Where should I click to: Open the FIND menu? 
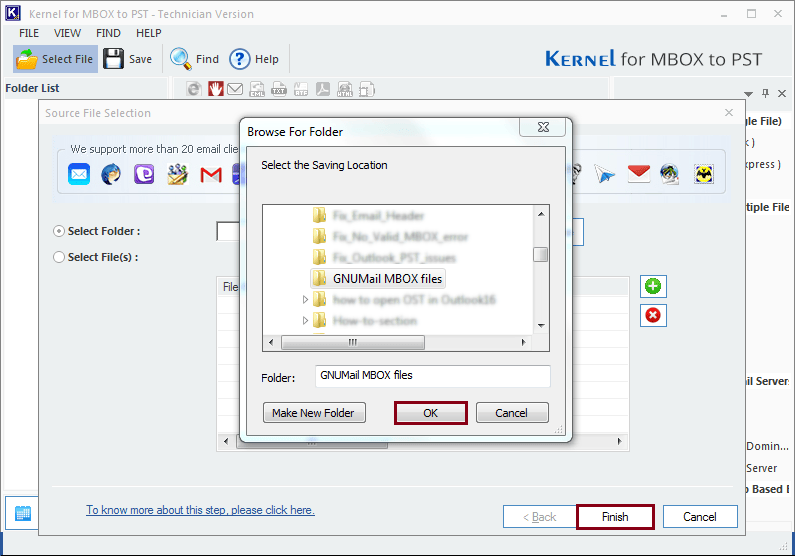(108, 33)
